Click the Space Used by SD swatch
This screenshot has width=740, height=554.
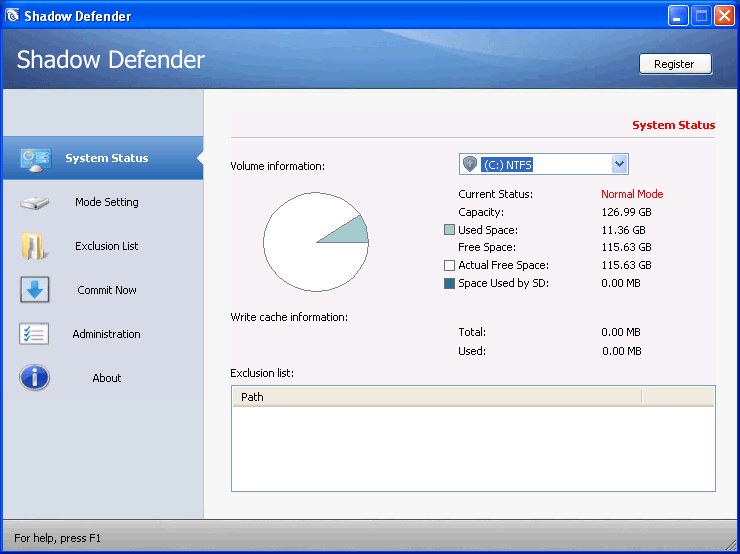[x=449, y=283]
